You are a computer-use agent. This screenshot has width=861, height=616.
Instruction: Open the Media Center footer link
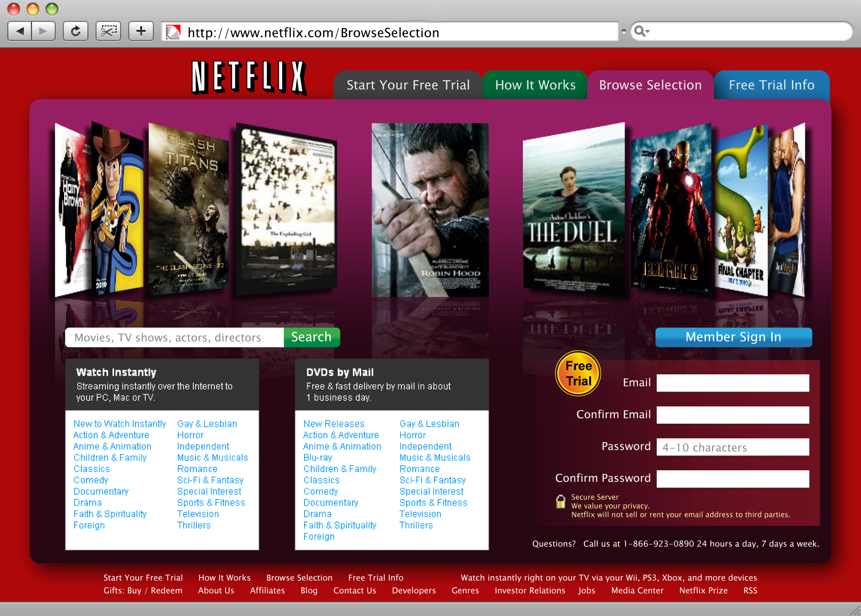637,590
